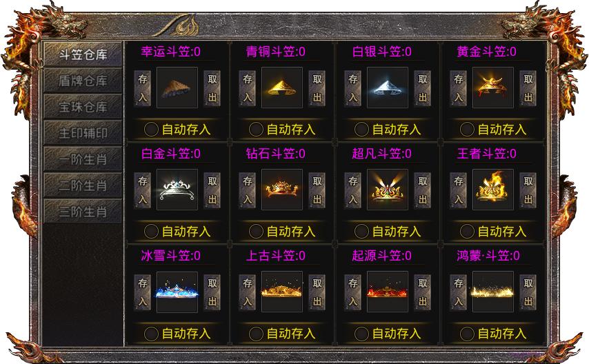Select the 钻石斗笠 red crown icon
589x364 pixels.
[x=281, y=190]
